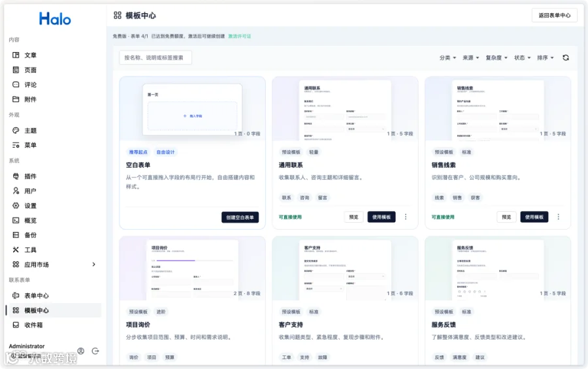
Task: Open the 表单中心 form center icon
Action: coord(16,295)
